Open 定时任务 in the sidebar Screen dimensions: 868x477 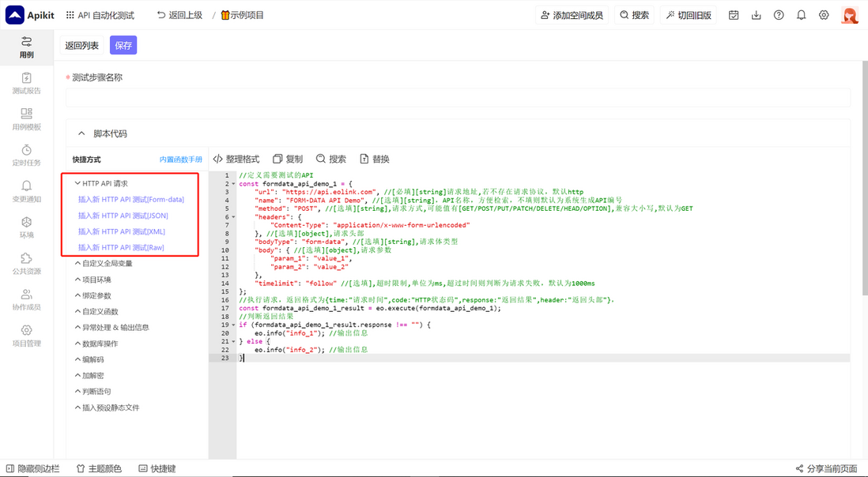[x=27, y=156]
